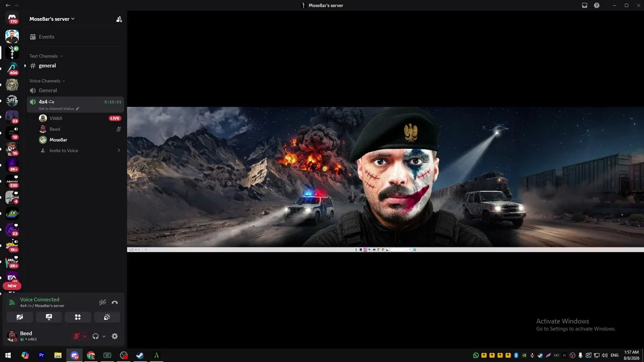The image size is (644, 362).
Task: Click the WhatsApp tray icon
Action: click(476, 355)
